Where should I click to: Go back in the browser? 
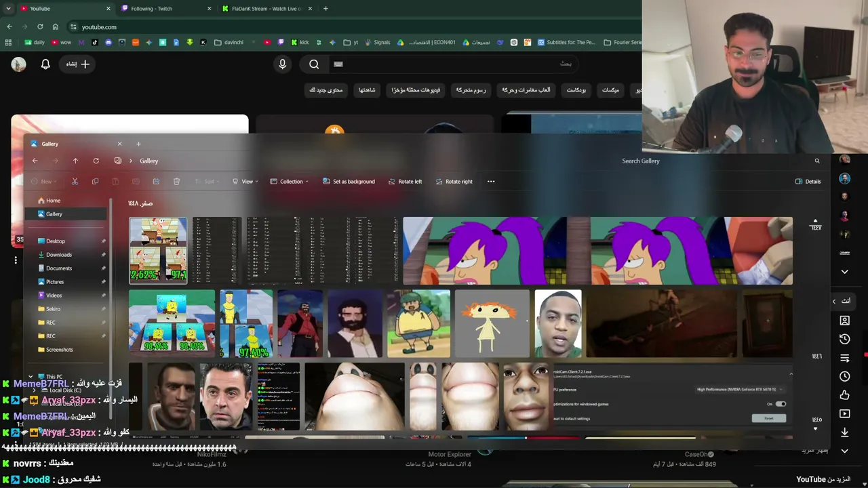(x=9, y=27)
